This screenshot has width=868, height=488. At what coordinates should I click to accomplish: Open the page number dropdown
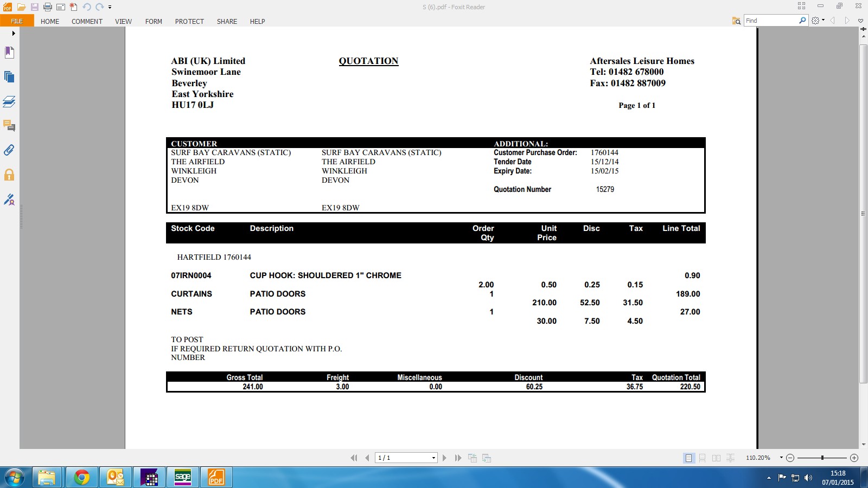point(433,458)
